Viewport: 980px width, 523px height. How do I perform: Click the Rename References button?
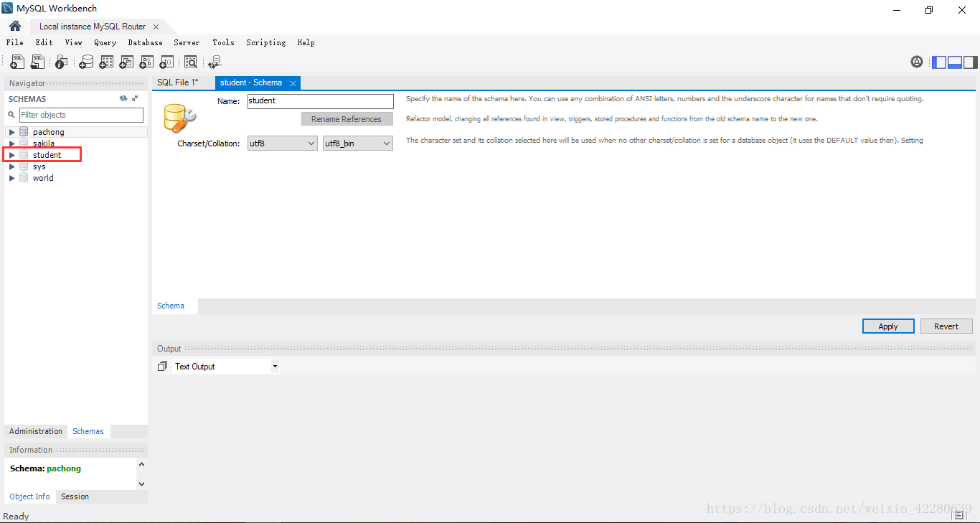click(347, 119)
